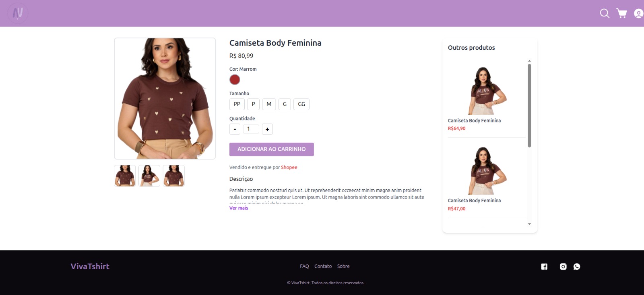Viewport: 644px width, 295px height.
Task: Click Adicionar ao Carrinho button
Action: 271,149
